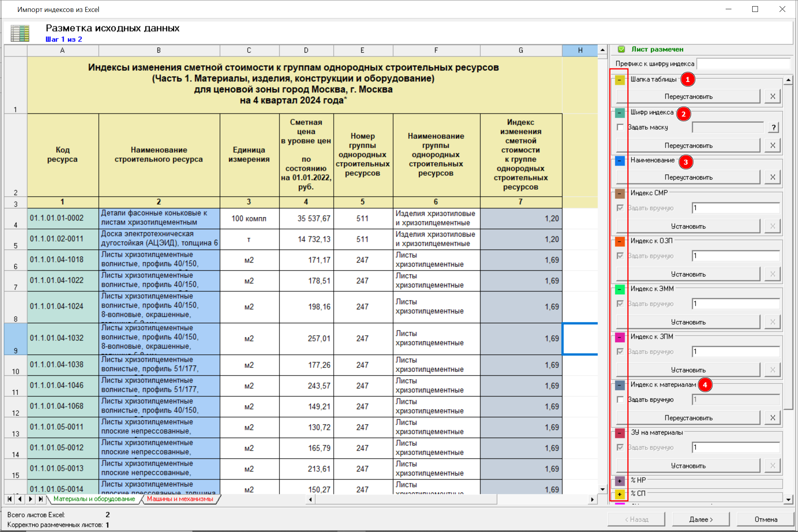This screenshot has height=532, width=798.
Task: Click the Индекс СМР manual value field
Action: tap(736, 208)
